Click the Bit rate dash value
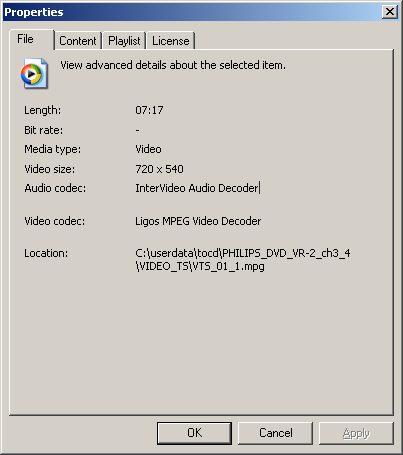The image size is (403, 455). click(x=137, y=130)
